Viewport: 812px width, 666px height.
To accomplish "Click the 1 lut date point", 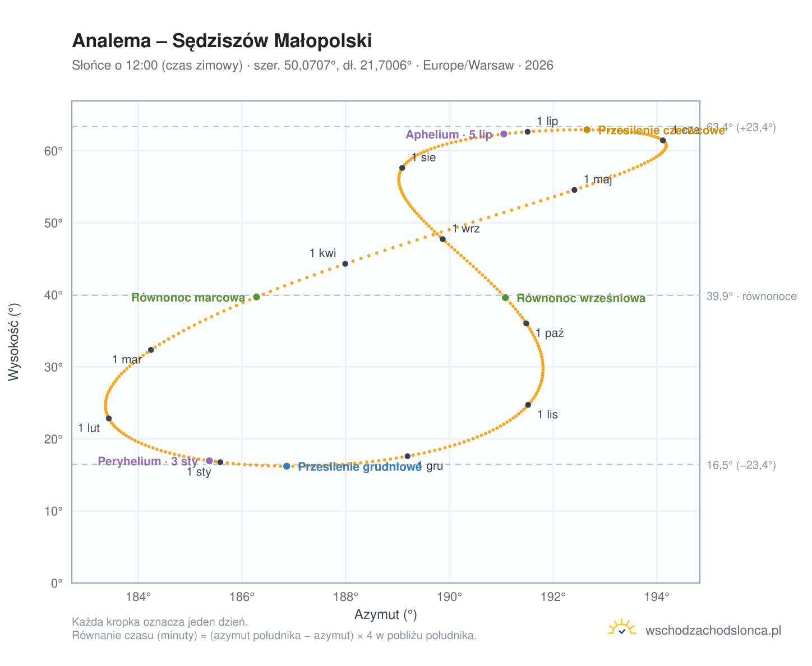I will coord(109,419).
